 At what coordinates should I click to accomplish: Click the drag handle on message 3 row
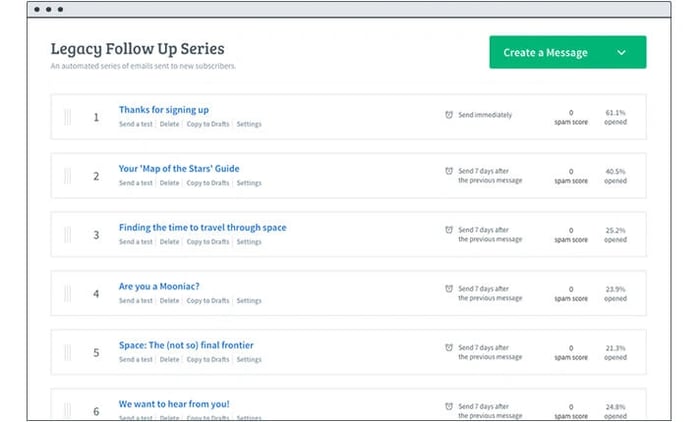pyautogui.click(x=68, y=235)
